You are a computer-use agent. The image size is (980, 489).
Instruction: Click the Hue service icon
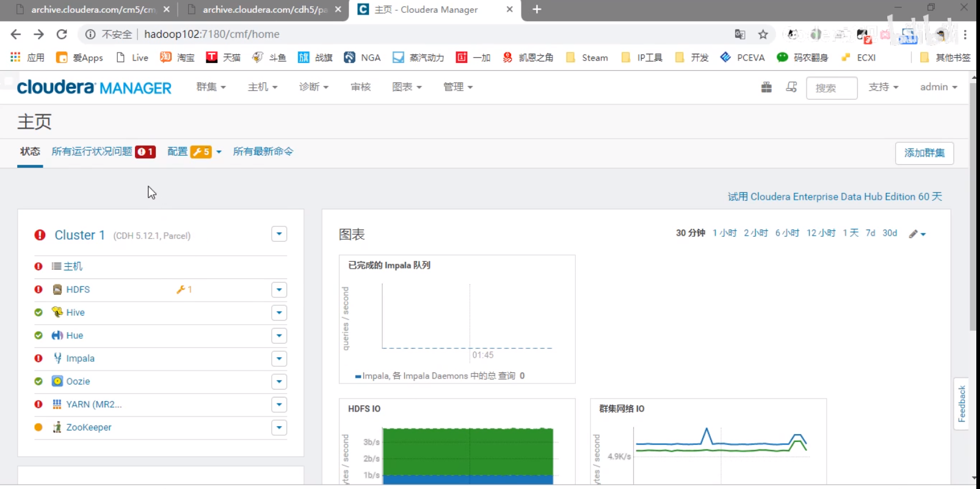pos(57,335)
